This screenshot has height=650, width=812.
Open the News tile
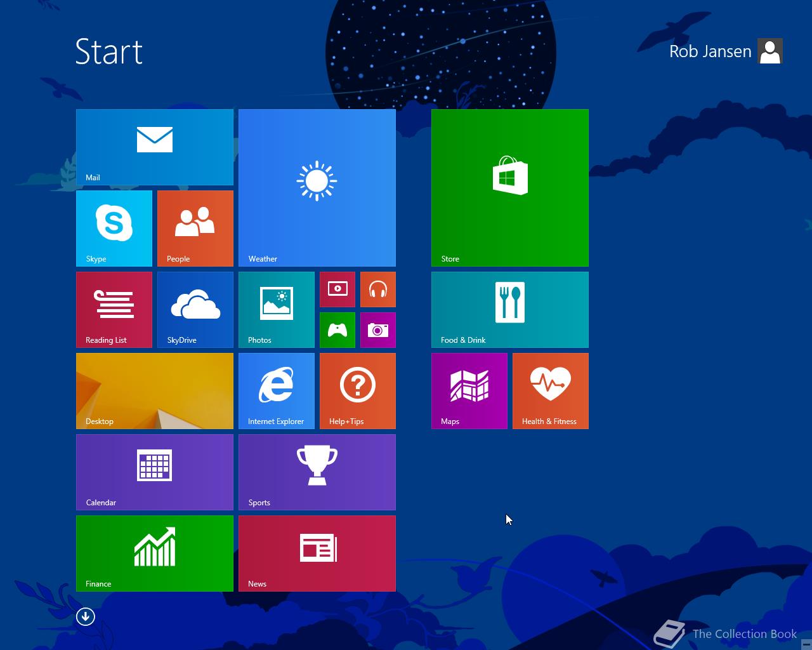[x=317, y=554]
